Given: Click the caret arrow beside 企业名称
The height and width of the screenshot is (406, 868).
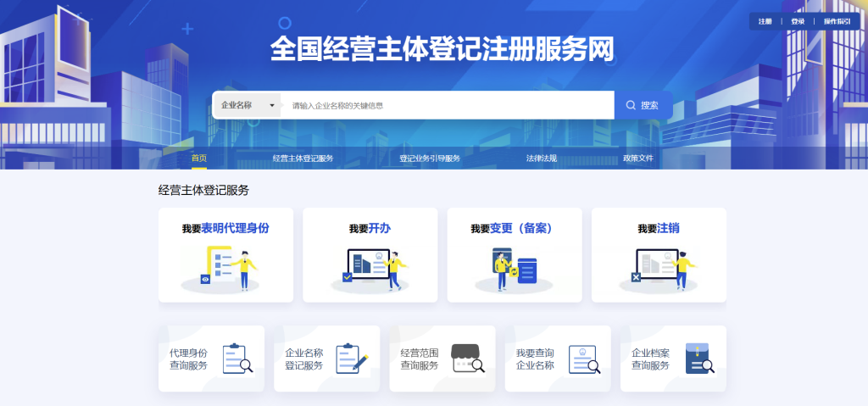Looking at the screenshot, I should (x=272, y=106).
